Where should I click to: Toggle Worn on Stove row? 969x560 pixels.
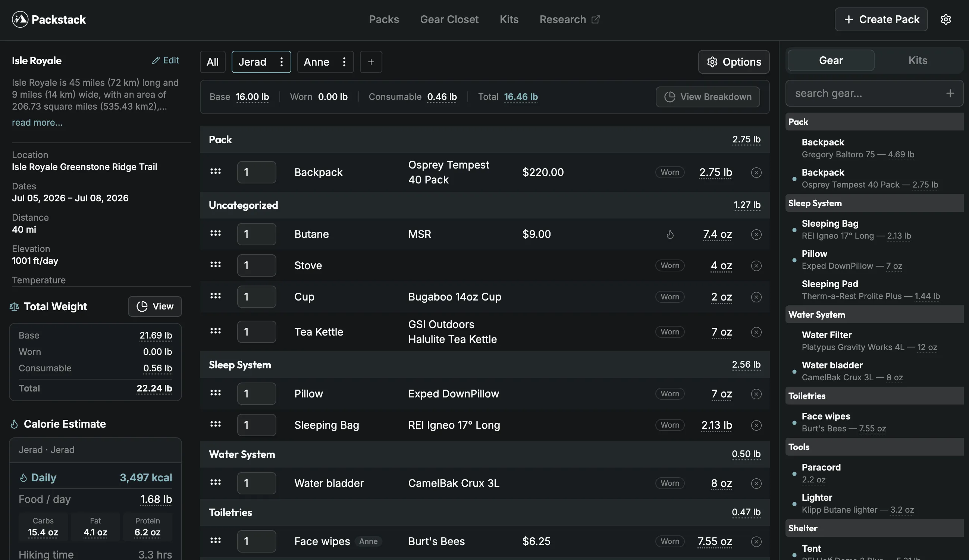click(x=669, y=265)
